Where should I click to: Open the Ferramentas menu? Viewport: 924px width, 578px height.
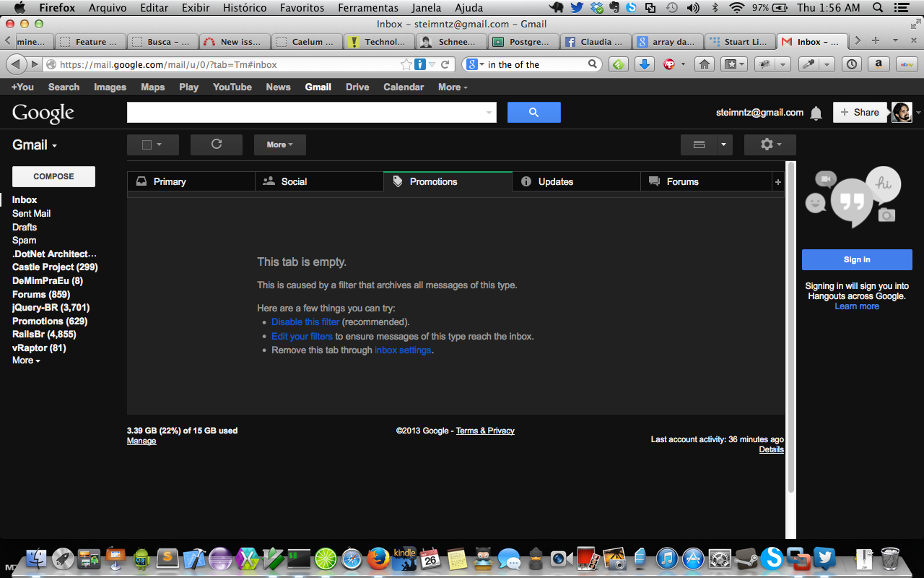pos(370,7)
